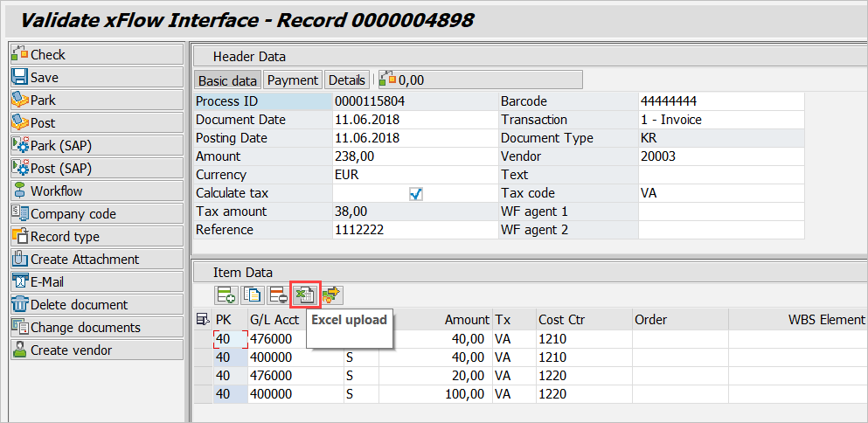Select the Basic data tab
This screenshot has width=868, height=423.
227,80
